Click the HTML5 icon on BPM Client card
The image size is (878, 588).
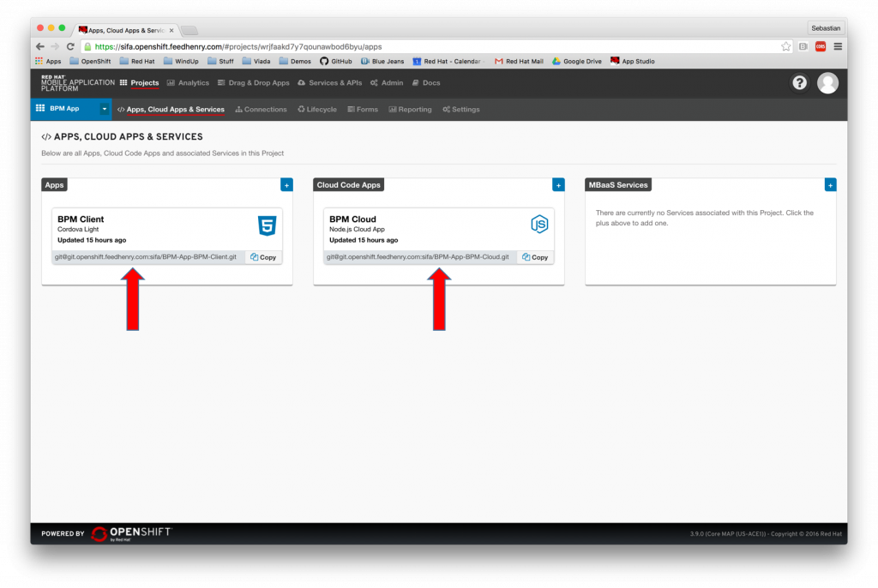coord(268,225)
